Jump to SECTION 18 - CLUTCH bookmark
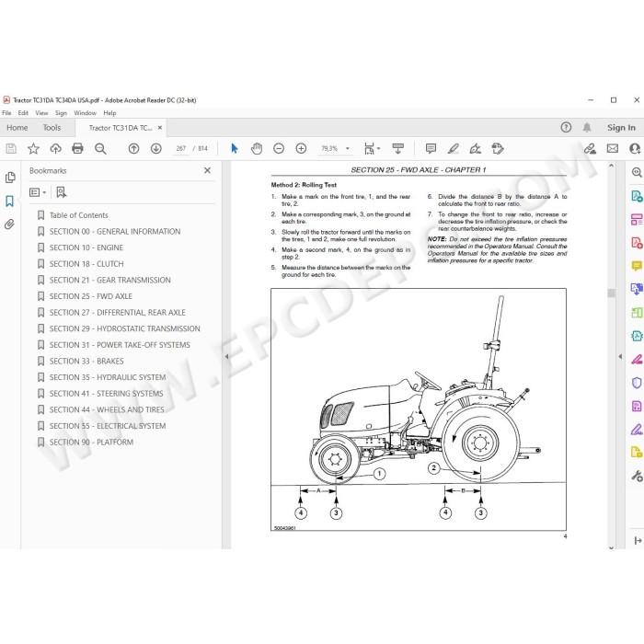This screenshot has height=644, width=644. pos(86,264)
